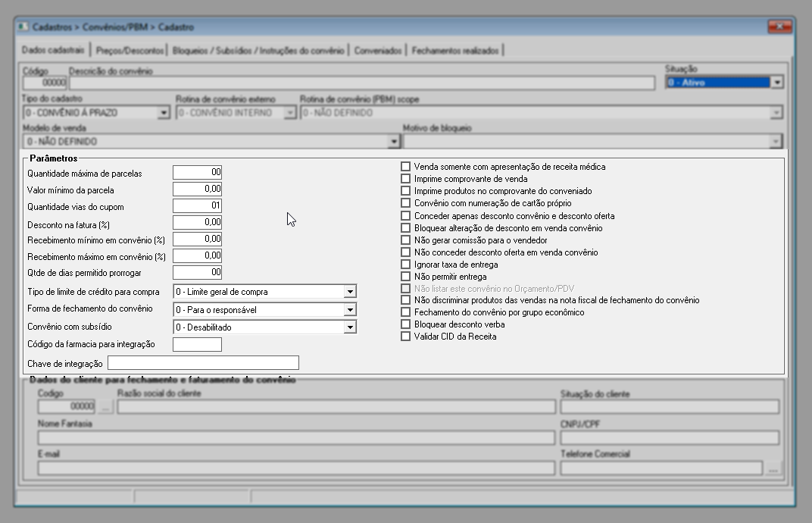
Task: Expand the Tipo do cadastro dropdown
Action: [164, 112]
